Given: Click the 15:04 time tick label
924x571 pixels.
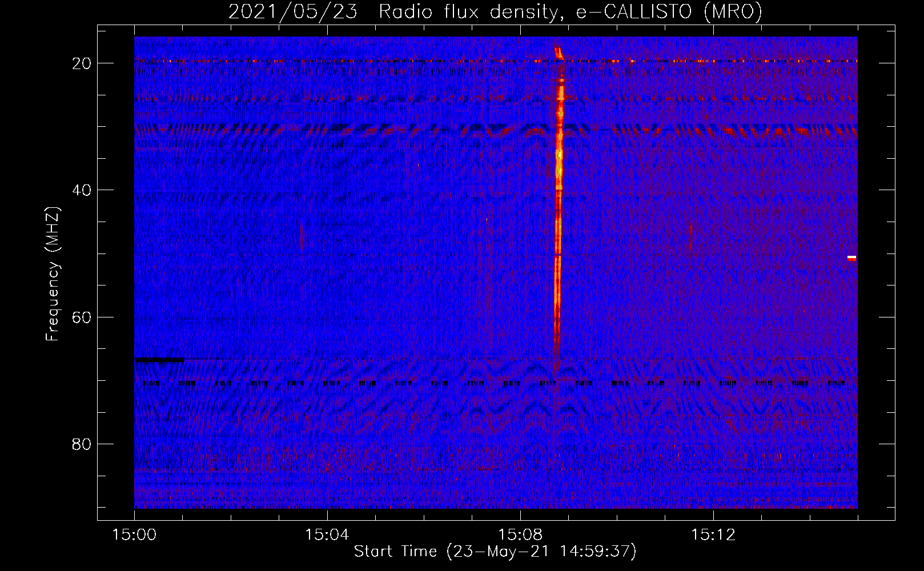Looking at the screenshot, I should [x=327, y=535].
